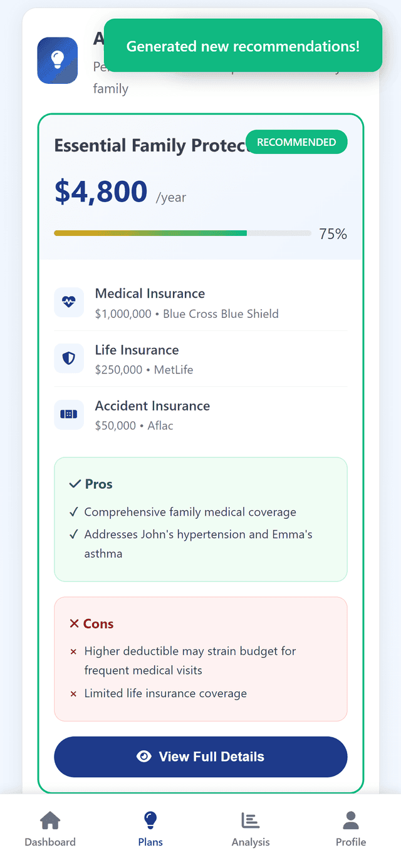Click the blue lightbulb app logo
Viewport: 401px width, 868px height.
click(x=57, y=60)
